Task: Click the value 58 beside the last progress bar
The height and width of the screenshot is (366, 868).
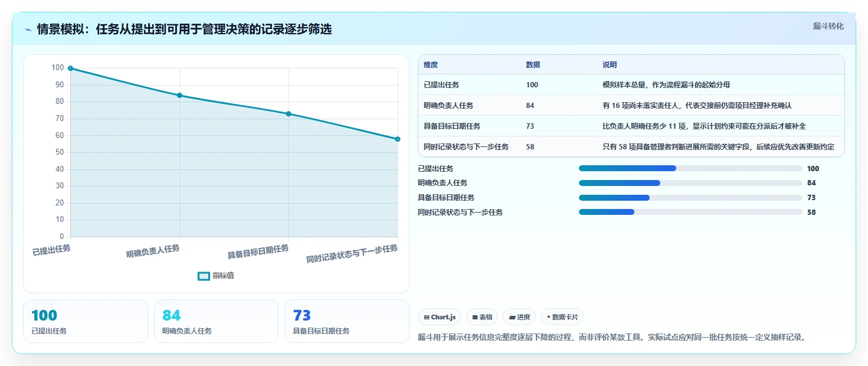Action: pos(811,213)
